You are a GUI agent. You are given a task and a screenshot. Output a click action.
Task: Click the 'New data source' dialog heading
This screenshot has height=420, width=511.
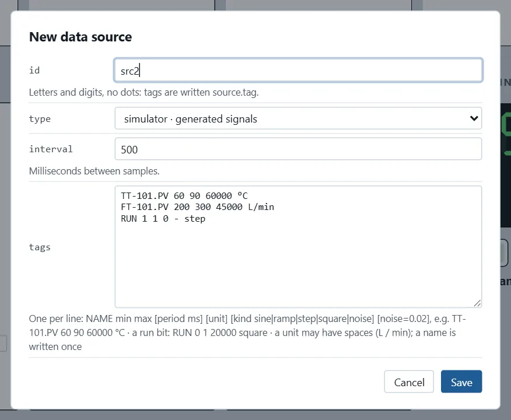[x=80, y=37]
